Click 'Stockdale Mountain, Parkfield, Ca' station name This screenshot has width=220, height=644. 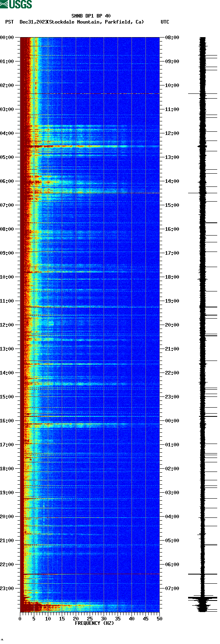(x=95, y=22)
